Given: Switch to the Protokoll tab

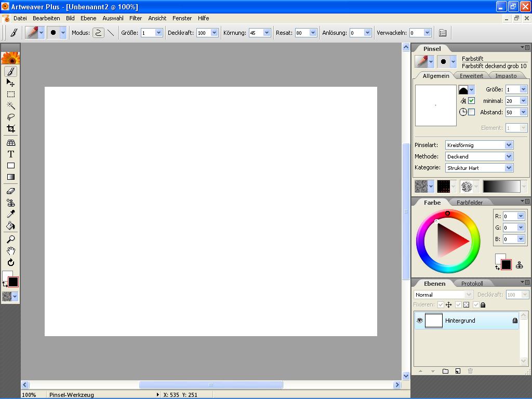Looking at the screenshot, I should click(472, 284).
